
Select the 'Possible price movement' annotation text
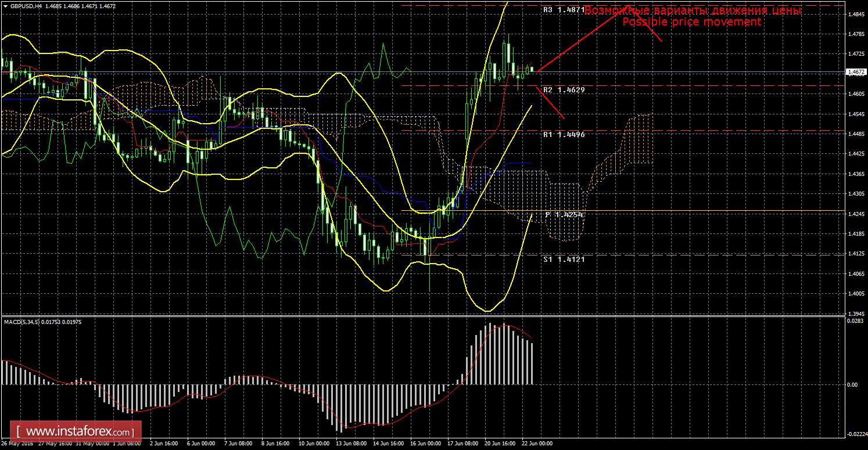point(691,22)
